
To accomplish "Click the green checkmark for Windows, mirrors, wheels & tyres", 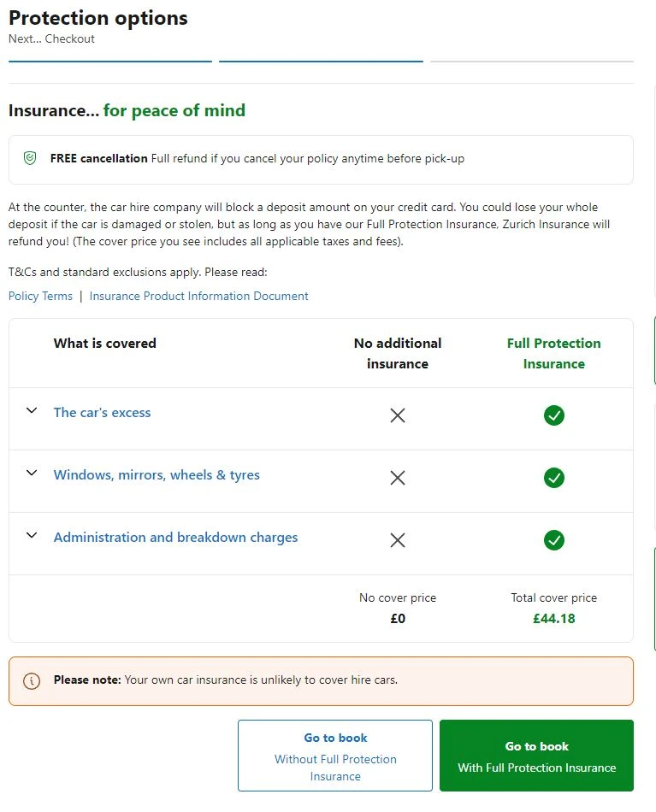I will tap(554, 478).
